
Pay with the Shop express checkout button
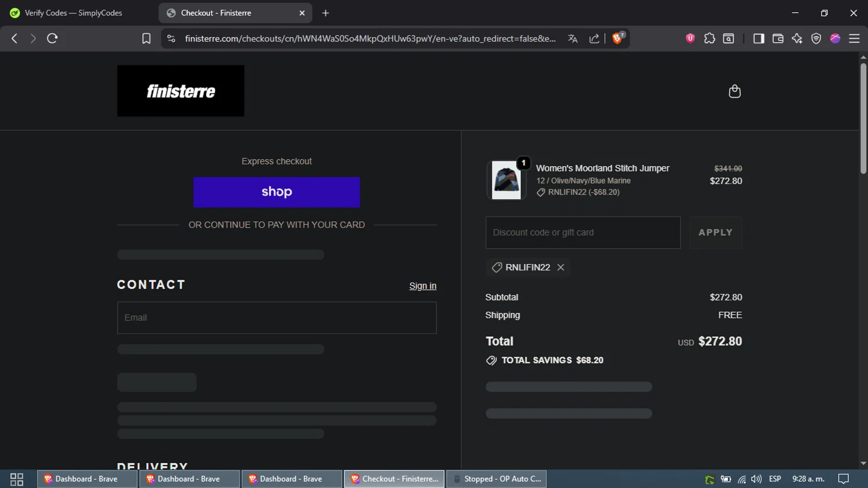click(x=277, y=192)
